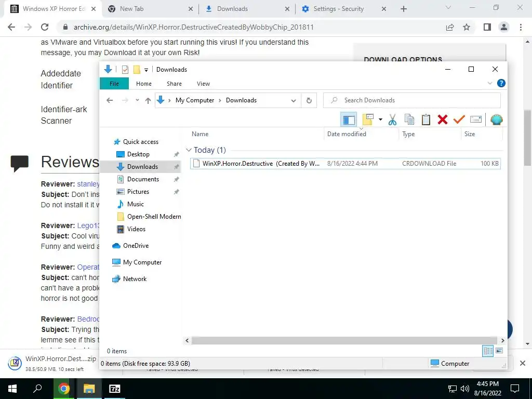532x399 pixels.
Task: Switch to large thumbnails view icon
Action: (x=499, y=351)
